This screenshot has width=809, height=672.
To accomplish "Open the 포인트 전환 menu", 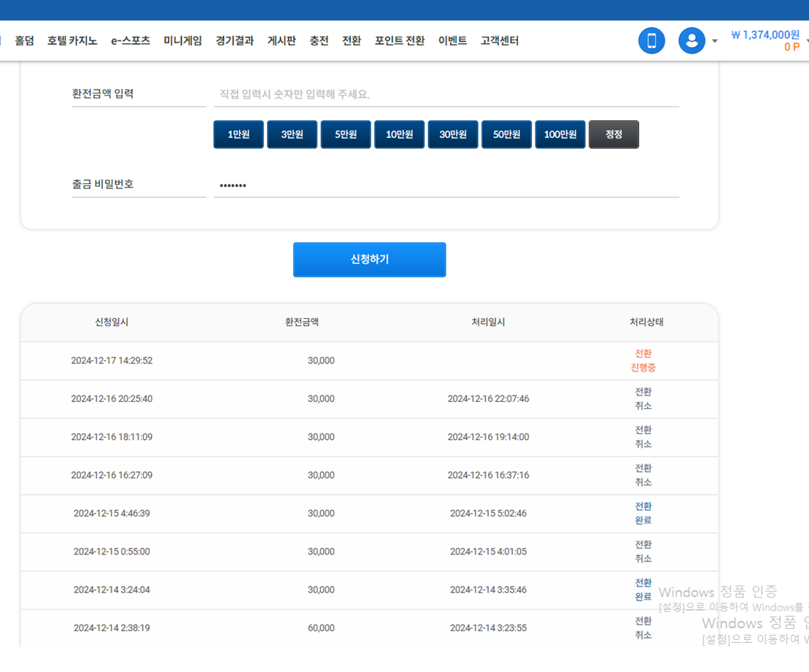I will tap(400, 41).
